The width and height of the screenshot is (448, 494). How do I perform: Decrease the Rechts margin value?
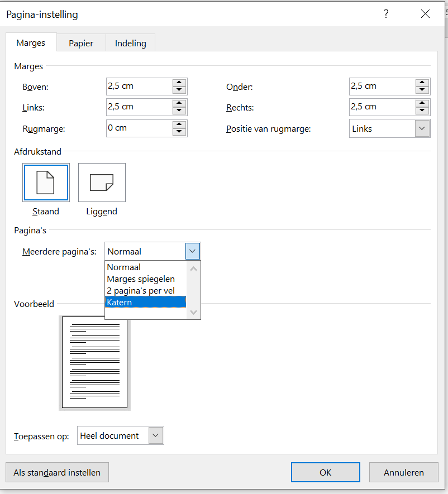(422, 111)
